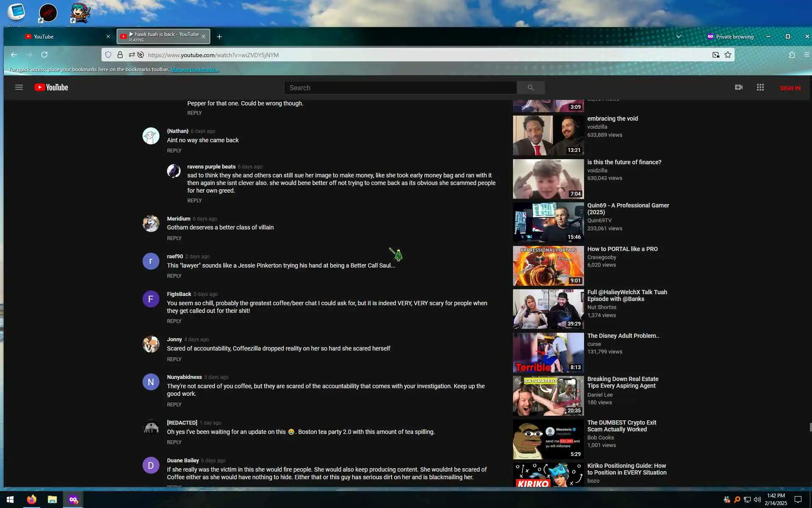Reply to Meridium's Gotham comment
Screen dimensions: 812x508
[174, 238]
